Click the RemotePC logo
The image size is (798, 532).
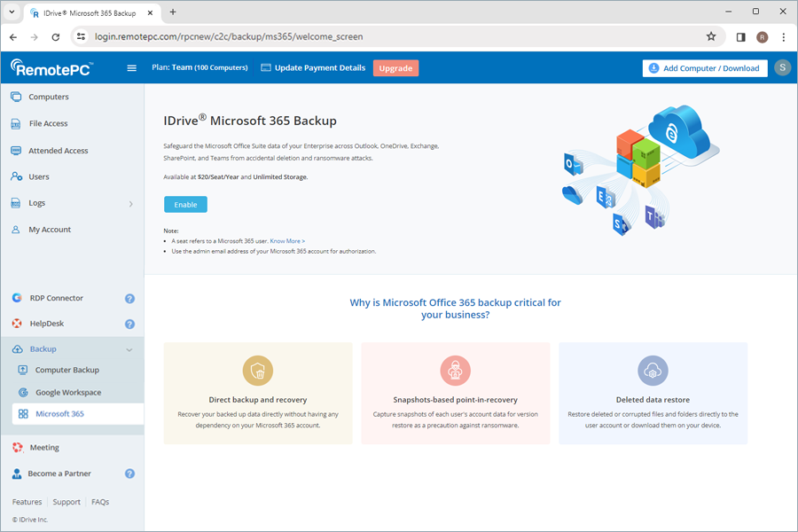tap(52, 67)
